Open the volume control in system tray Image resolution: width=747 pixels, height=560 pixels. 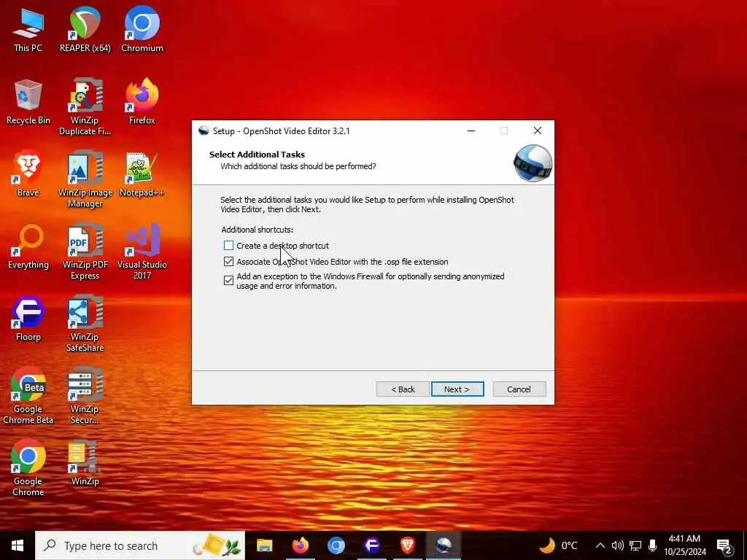pyautogui.click(x=617, y=545)
